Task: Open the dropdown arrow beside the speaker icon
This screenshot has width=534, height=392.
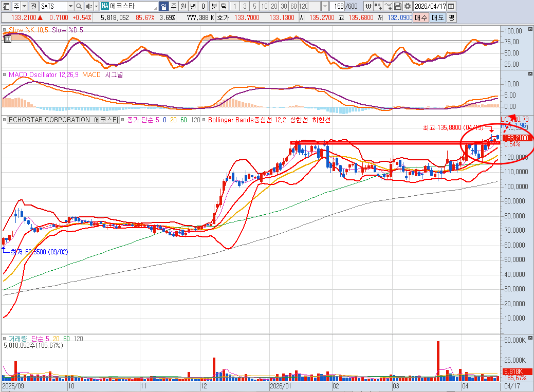Action: [96, 6]
